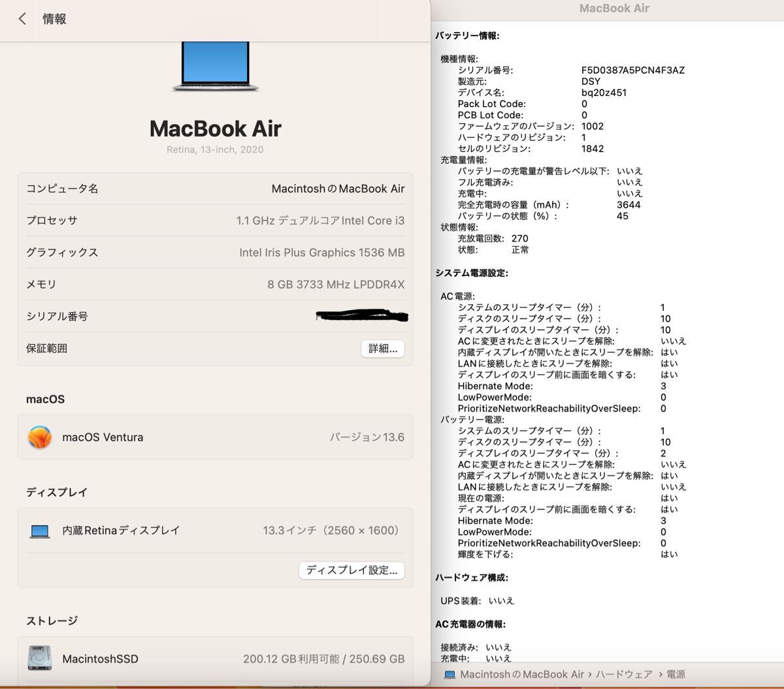Click the 保証範囲 label
Image resolution: width=784 pixels, height=689 pixels.
(46, 348)
